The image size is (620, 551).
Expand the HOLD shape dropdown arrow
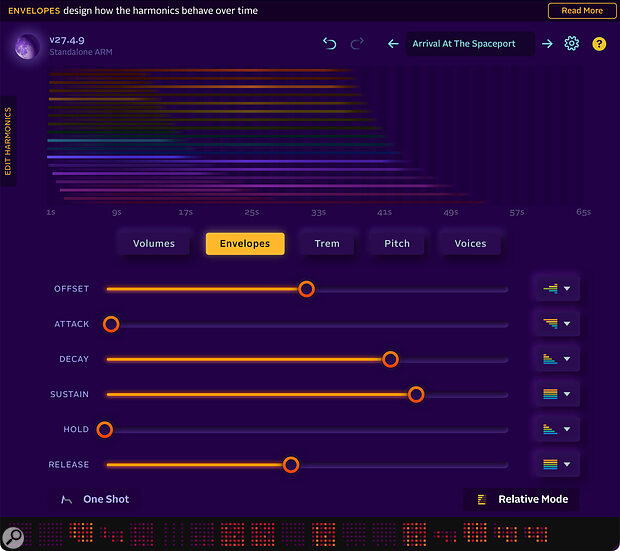[x=567, y=429]
